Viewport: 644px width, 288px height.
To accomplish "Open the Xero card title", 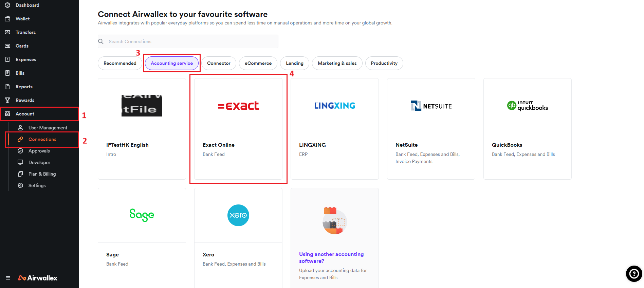I will tap(208, 255).
